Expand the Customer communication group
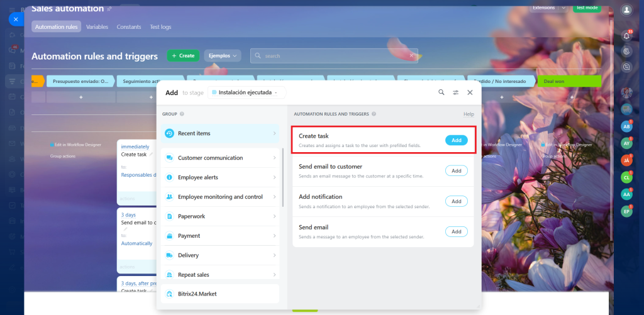 click(x=219, y=158)
